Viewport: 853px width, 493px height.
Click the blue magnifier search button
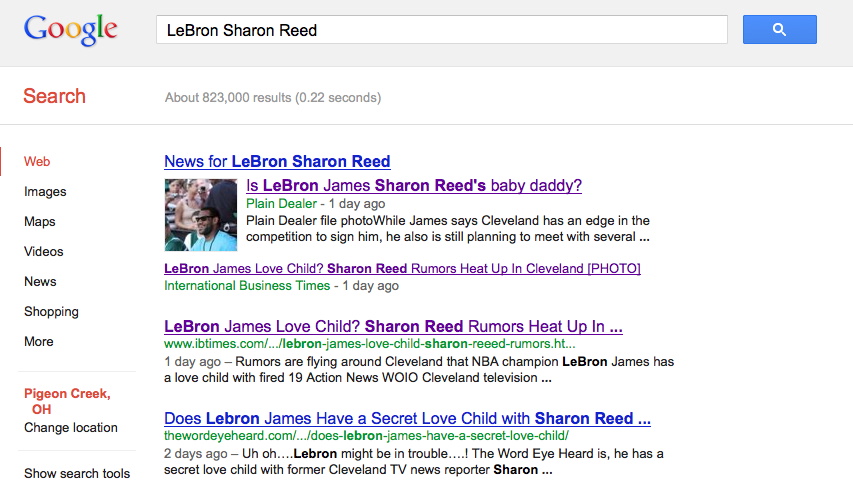pos(780,29)
